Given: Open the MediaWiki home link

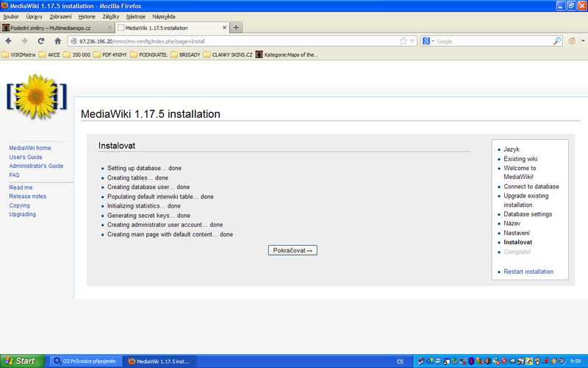Looking at the screenshot, I should click(30, 148).
